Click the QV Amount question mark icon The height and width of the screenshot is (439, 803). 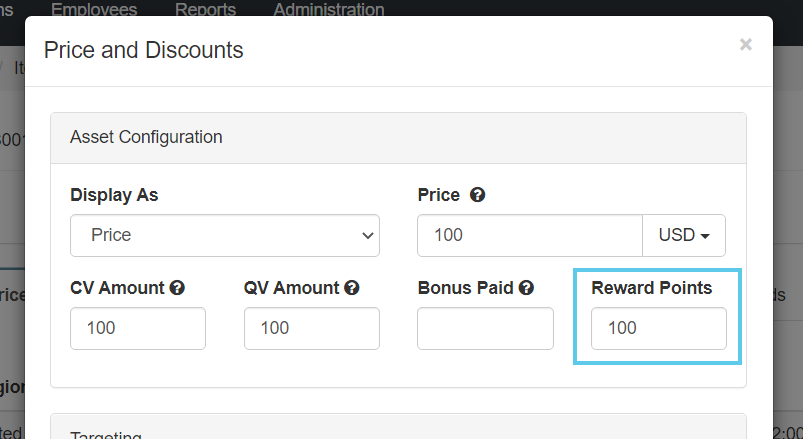tap(352, 288)
